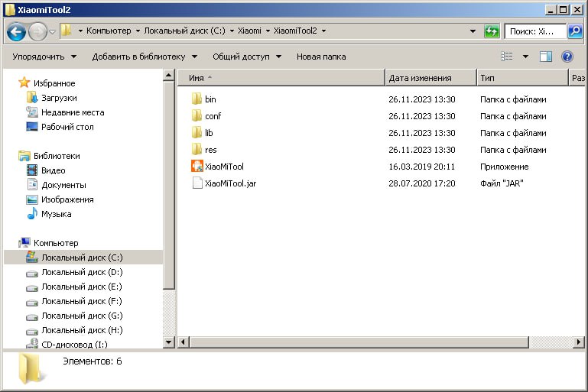588x392 pixels.
Task: Click in the Поиск search field
Action: coord(534,31)
